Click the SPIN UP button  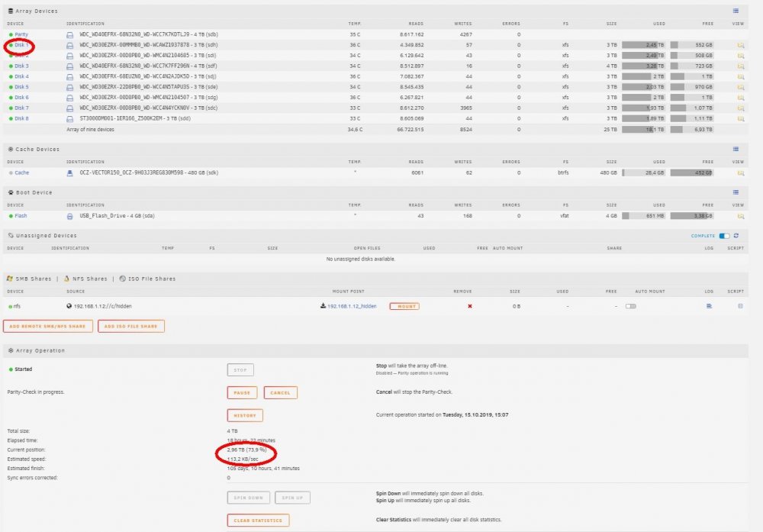292,498
